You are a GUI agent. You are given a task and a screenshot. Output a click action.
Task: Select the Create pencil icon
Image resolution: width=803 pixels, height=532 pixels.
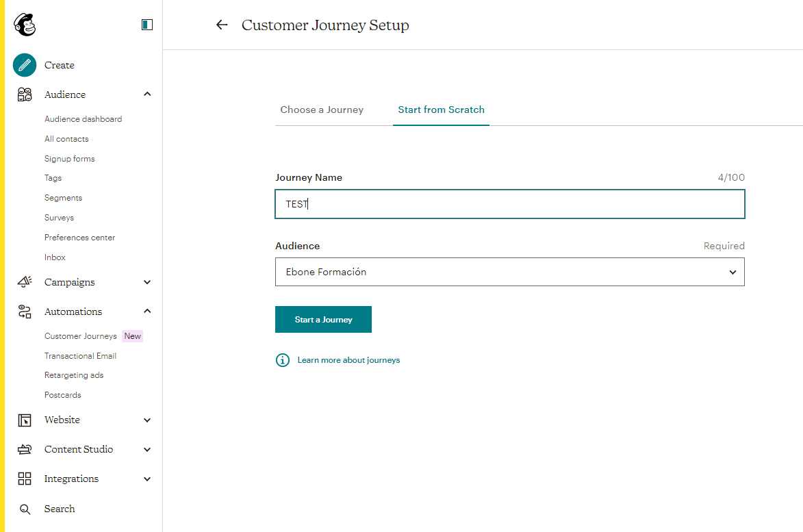(24, 65)
